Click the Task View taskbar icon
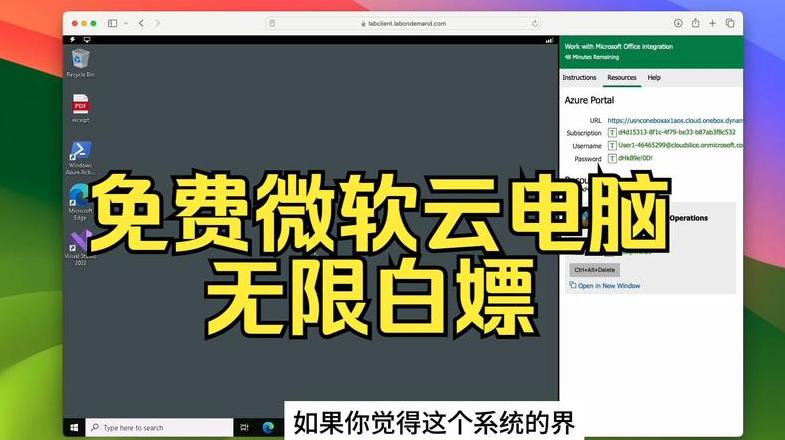785x440 pixels. (x=244, y=427)
